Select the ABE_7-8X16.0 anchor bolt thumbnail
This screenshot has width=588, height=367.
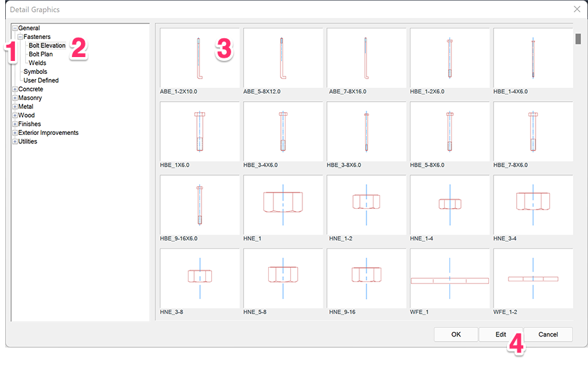point(367,58)
